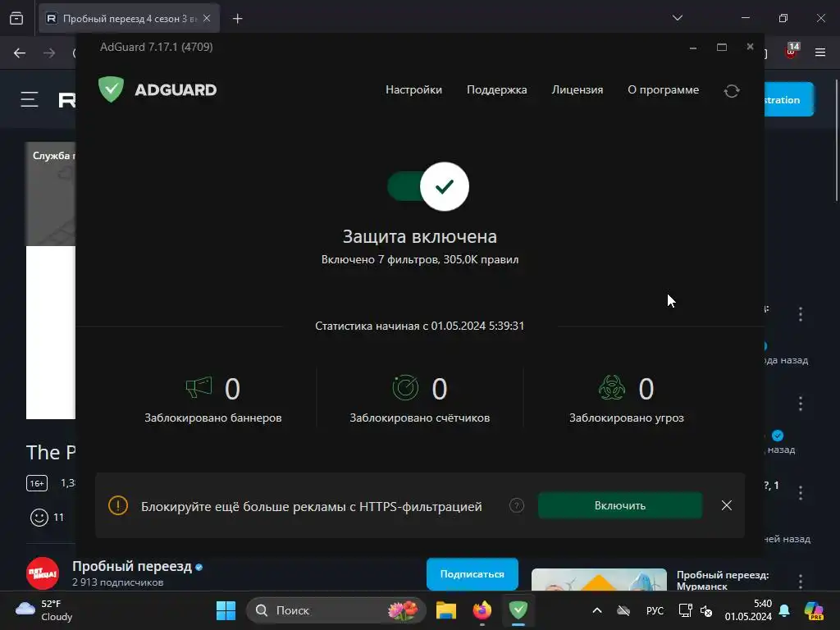Click the AdGuard taskbar icon

point(518,610)
